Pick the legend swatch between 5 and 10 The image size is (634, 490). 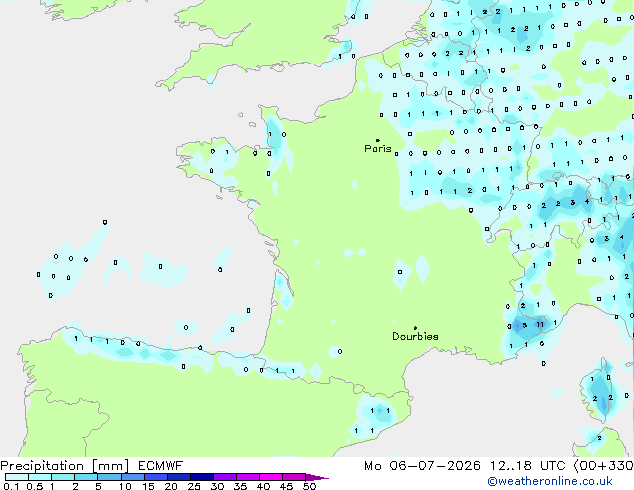(109, 477)
